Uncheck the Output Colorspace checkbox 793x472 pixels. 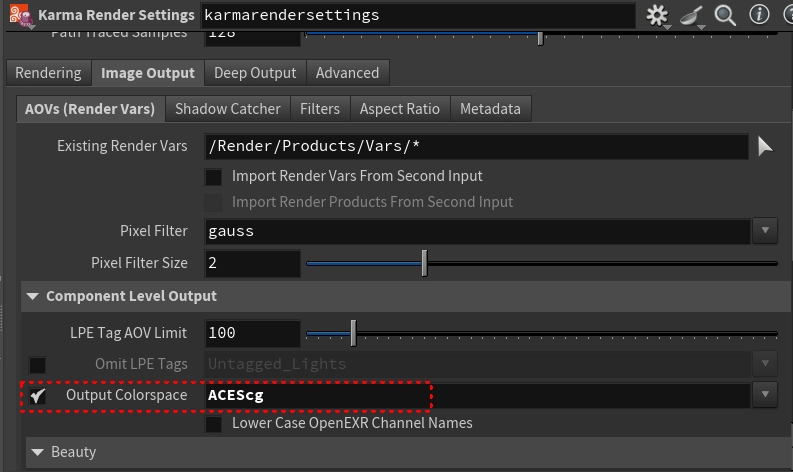coord(37,396)
